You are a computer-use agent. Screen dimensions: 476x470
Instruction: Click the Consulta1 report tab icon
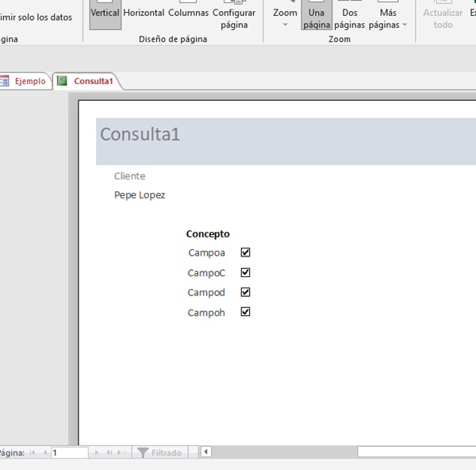tap(62, 81)
